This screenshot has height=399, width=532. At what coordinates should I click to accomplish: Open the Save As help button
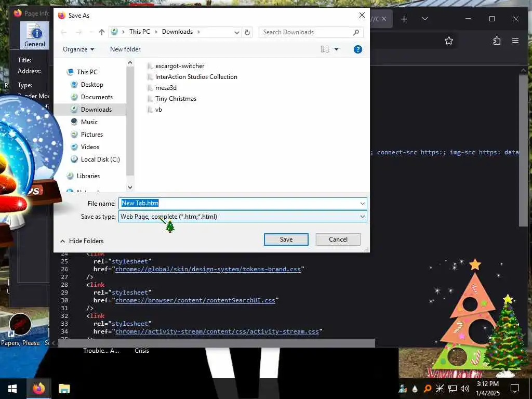(357, 49)
